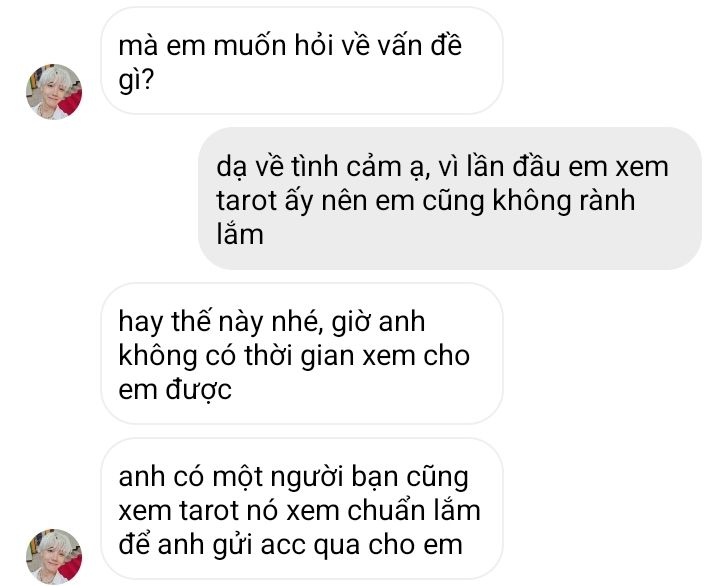
Task: Open sender's avatar beside the last message
Action: pos(54,557)
